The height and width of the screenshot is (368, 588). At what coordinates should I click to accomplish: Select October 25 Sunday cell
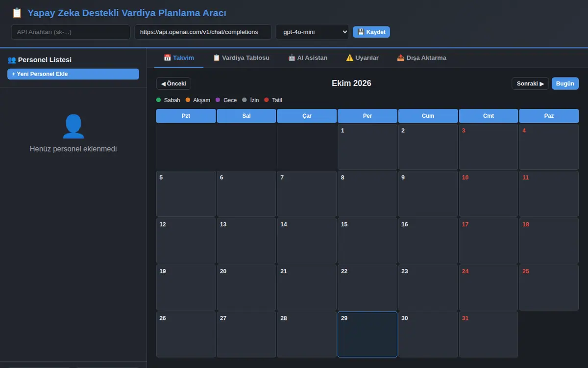[x=549, y=288]
